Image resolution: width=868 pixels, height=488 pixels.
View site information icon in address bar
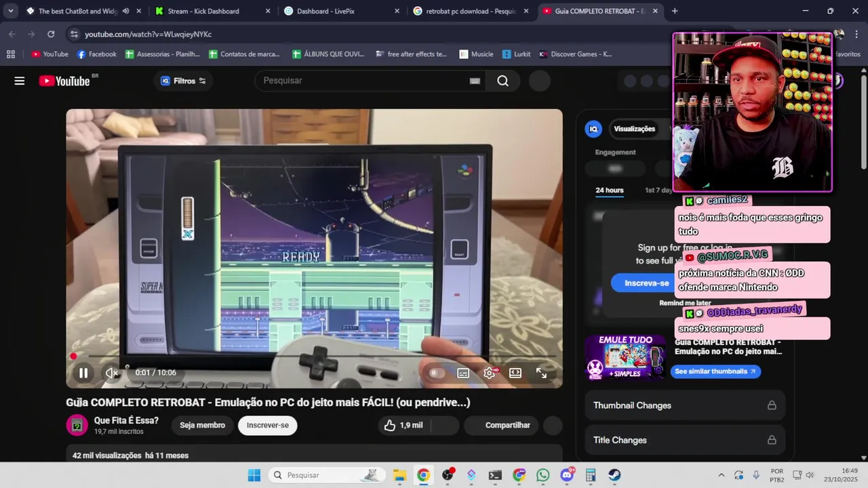click(74, 34)
